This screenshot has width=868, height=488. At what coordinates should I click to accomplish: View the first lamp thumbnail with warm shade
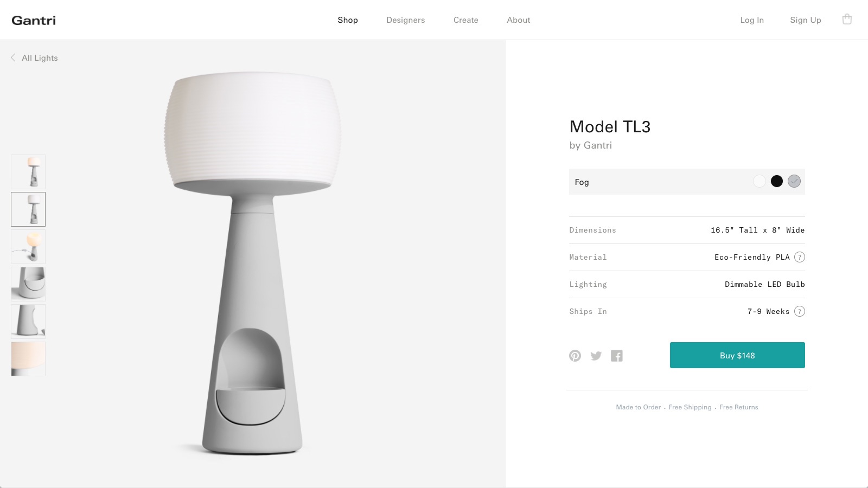click(28, 172)
